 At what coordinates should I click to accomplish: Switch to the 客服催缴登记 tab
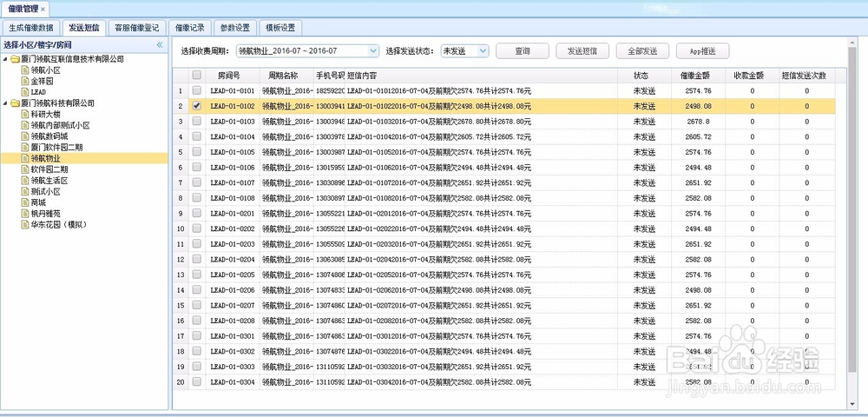pyautogui.click(x=137, y=28)
